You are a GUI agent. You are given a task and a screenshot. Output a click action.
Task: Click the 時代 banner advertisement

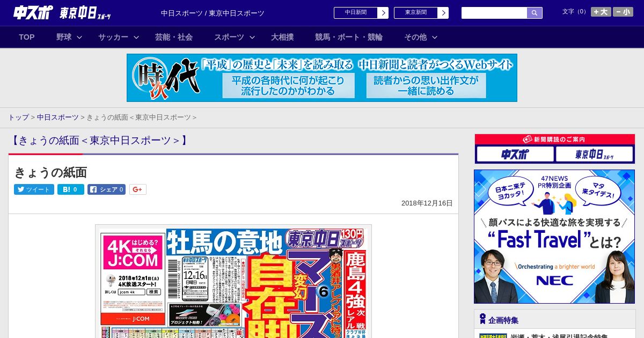322,78
